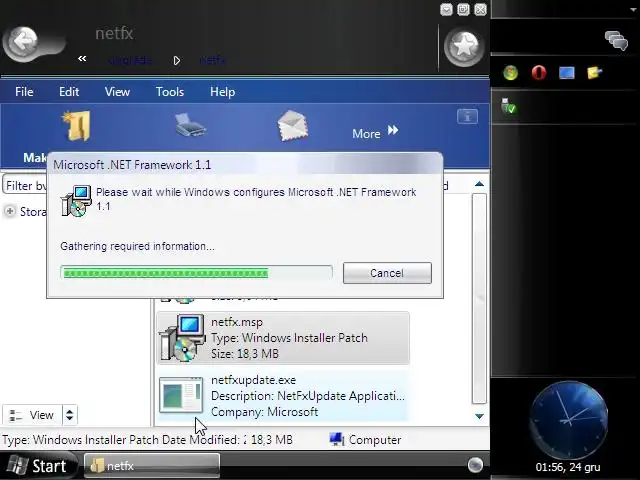Click the green Windows orb sidebar icon
This screenshot has width=640, height=480.
510,73
